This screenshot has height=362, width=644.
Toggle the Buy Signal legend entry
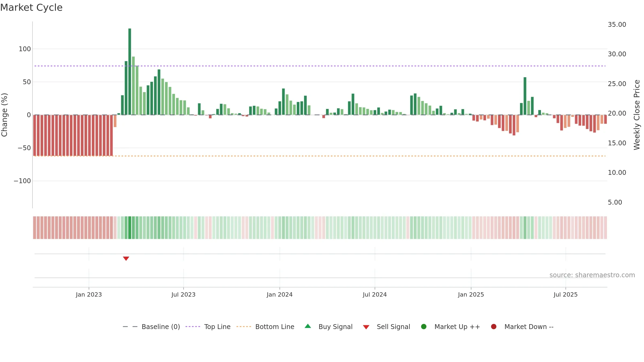click(x=329, y=327)
